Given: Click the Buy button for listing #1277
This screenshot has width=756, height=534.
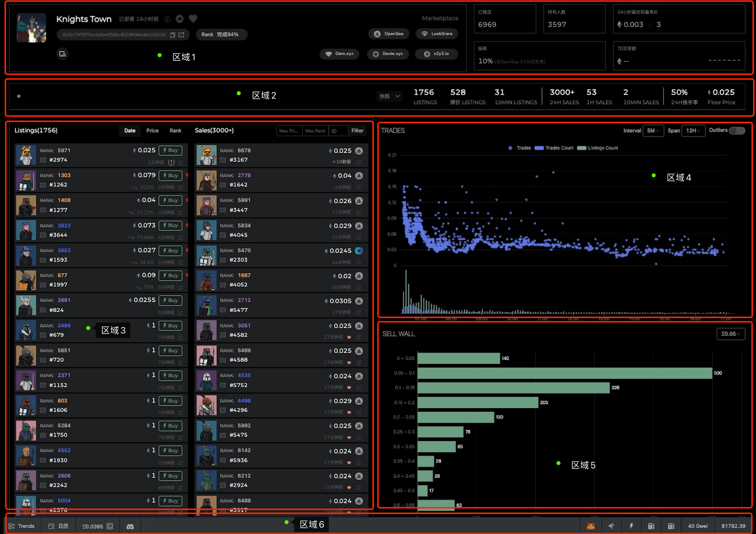Looking at the screenshot, I should [x=170, y=200].
